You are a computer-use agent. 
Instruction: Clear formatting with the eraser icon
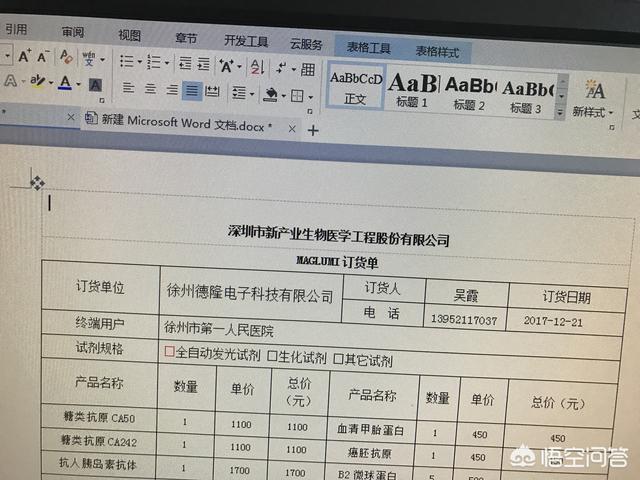pyautogui.click(x=66, y=57)
